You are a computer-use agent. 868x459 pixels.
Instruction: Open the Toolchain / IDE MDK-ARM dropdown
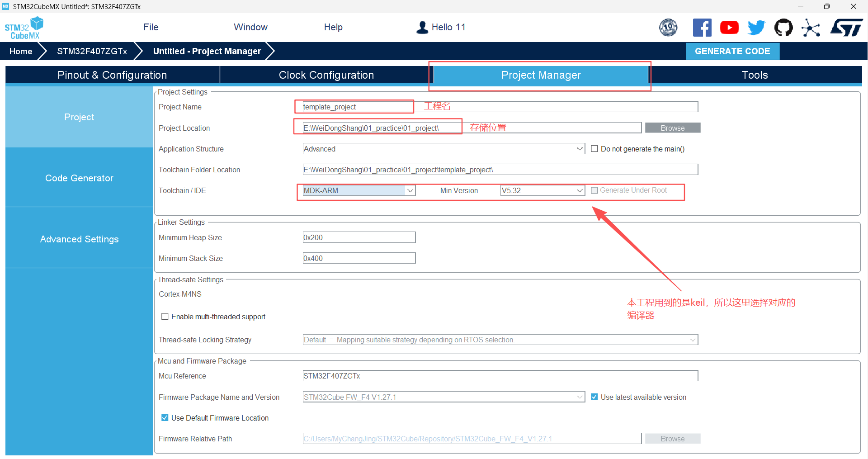[x=359, y=190]
